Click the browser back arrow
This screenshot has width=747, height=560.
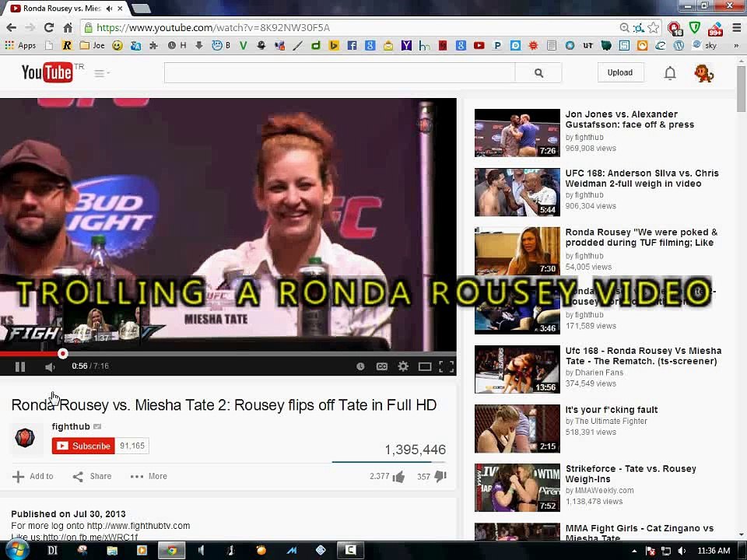12,28
